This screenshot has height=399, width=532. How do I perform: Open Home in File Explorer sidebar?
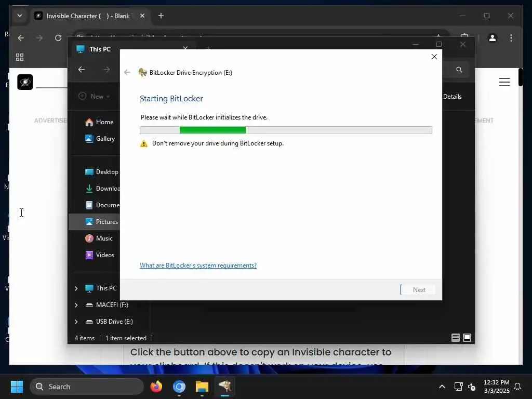[99, 122]
